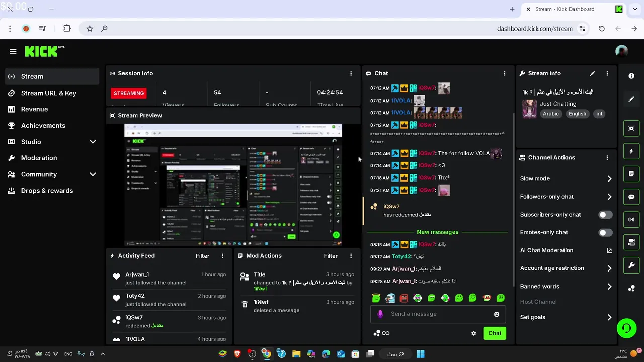Click username Toty42 in activity feed
This screenshot has height=362, width=644.
(135, 296)
